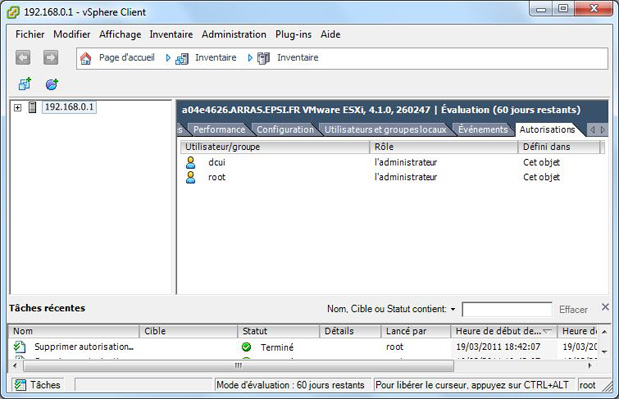The height and width of the screenshot is (399, 619).
Task: Click the tasks list scroll up arrow
Action: tap(604, 332)
